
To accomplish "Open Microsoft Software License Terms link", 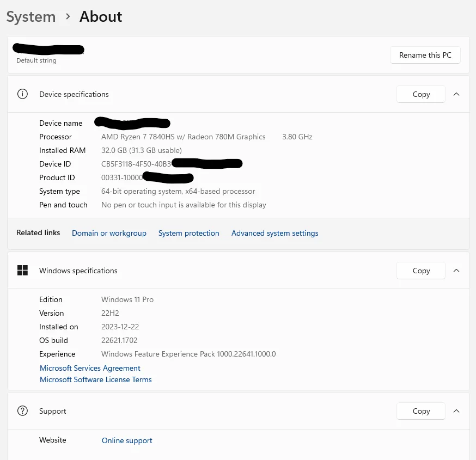I will point(96,379).
